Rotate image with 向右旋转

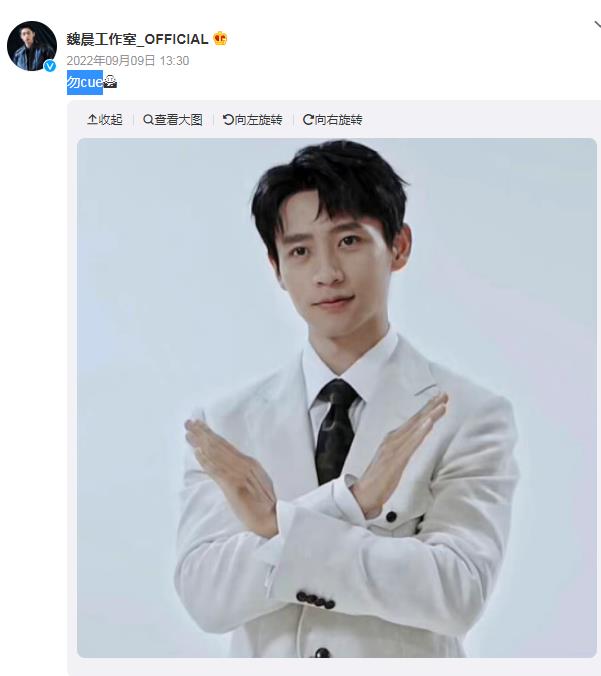332,119
